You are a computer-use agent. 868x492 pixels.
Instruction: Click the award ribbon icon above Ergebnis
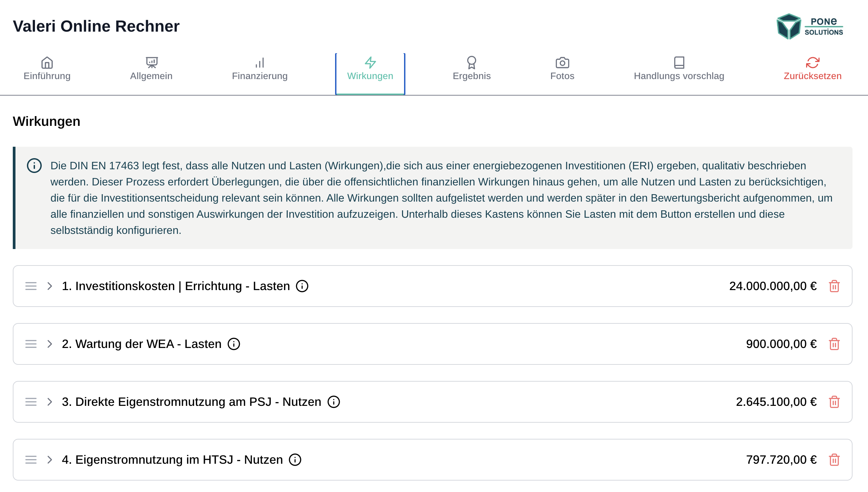point(471,63)
